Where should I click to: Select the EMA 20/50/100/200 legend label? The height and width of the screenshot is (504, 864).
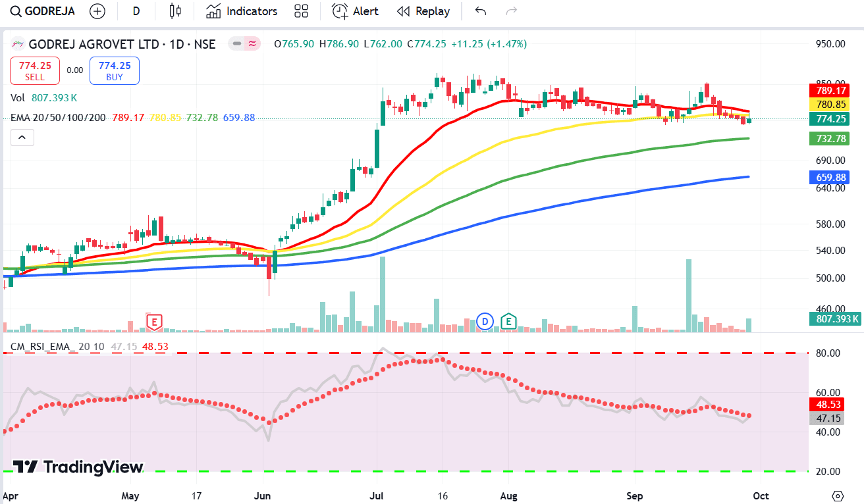[x=59, y=118]
